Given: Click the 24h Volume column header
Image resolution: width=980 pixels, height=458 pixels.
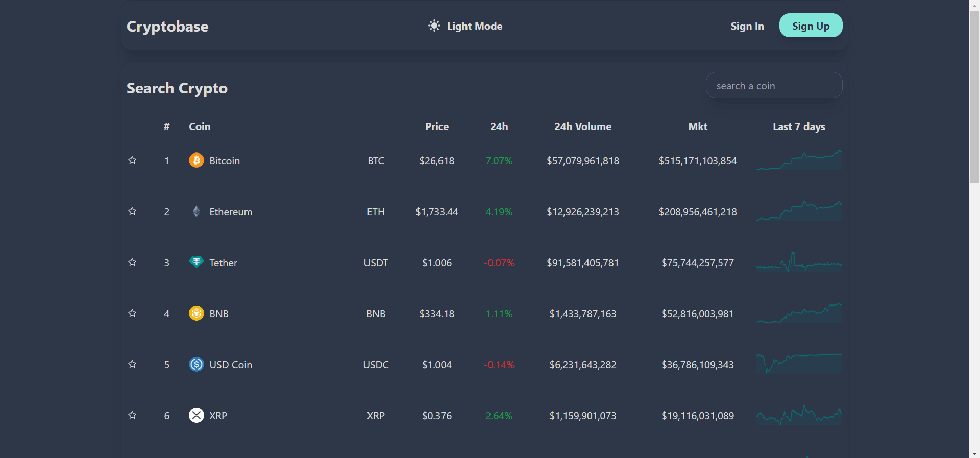Looking at the screenshot, I should click(x=583, y=126).
